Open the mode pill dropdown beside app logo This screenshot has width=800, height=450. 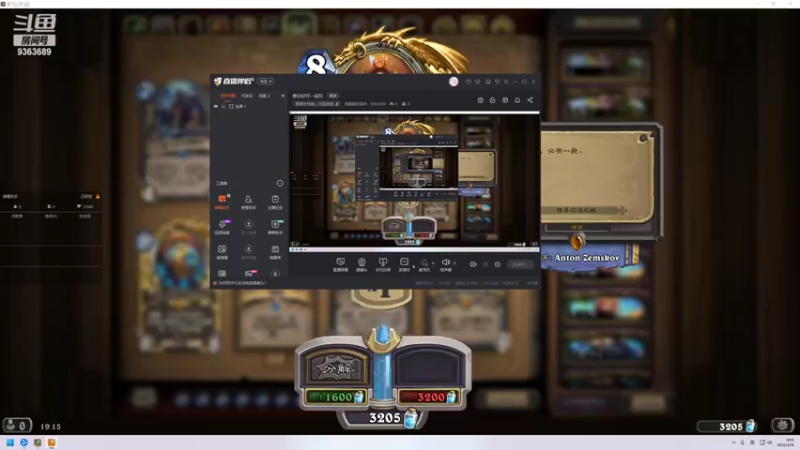(x=265, y=82)
